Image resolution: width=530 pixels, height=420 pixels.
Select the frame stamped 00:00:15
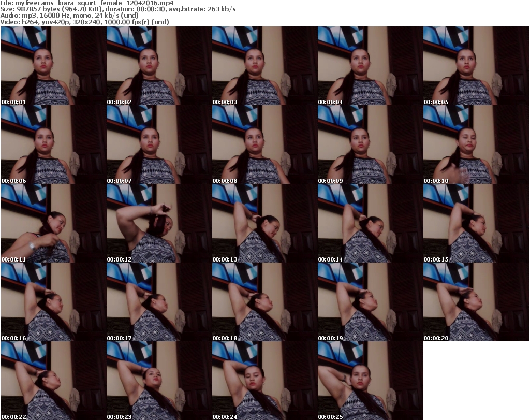click(476, 223)
